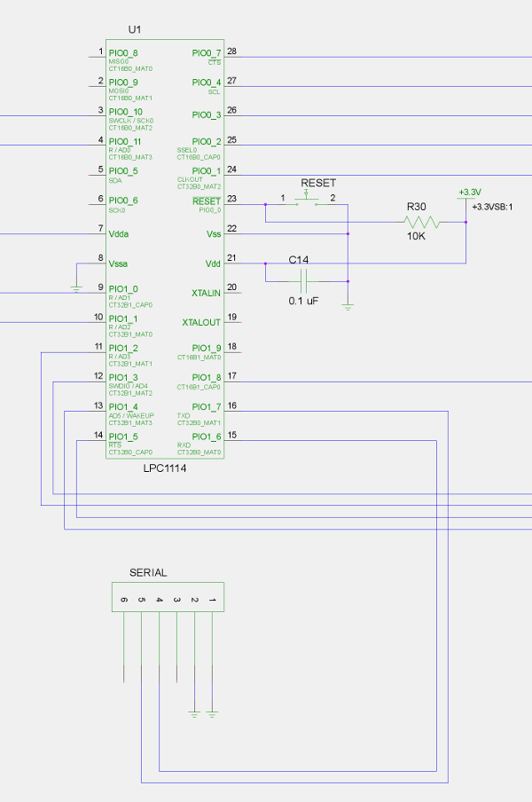Viewport: 532px width, 802px height.
Task: Click the RESET pushbutton switch symbol
Action: (x=306, y=200)
